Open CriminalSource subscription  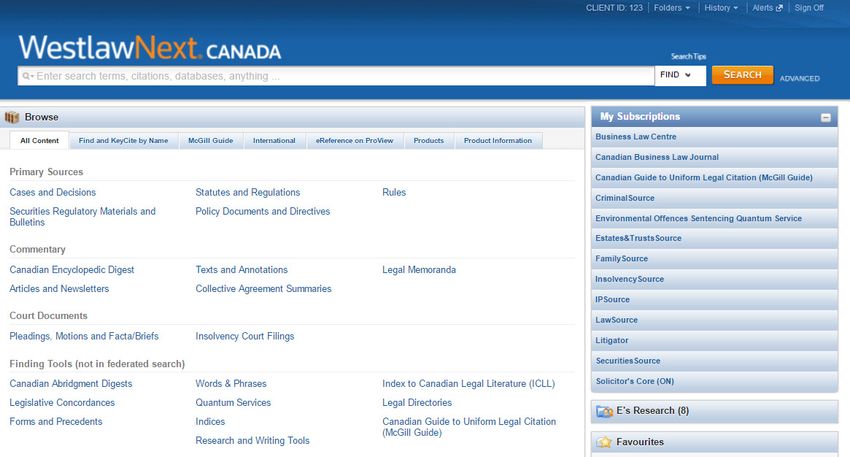[624, 198]
